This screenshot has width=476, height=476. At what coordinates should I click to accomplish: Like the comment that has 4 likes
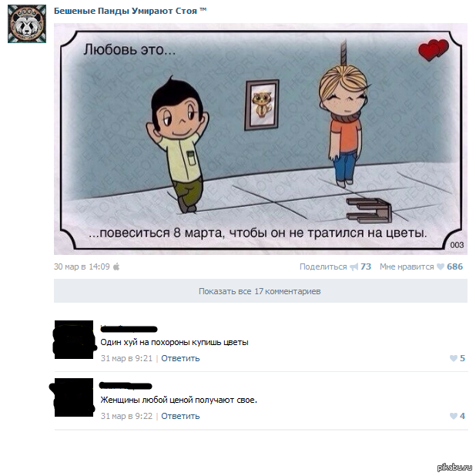458,416
